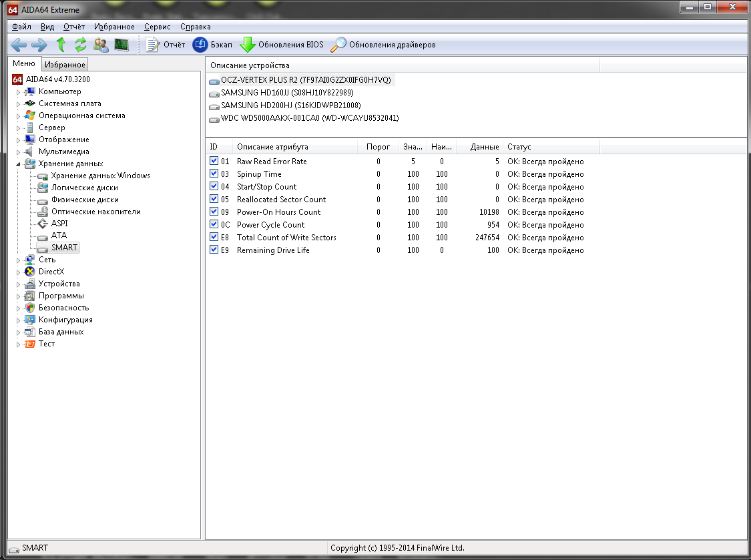
Task: Expand the Сеть tree node
Action: click(x=18, y=260)
